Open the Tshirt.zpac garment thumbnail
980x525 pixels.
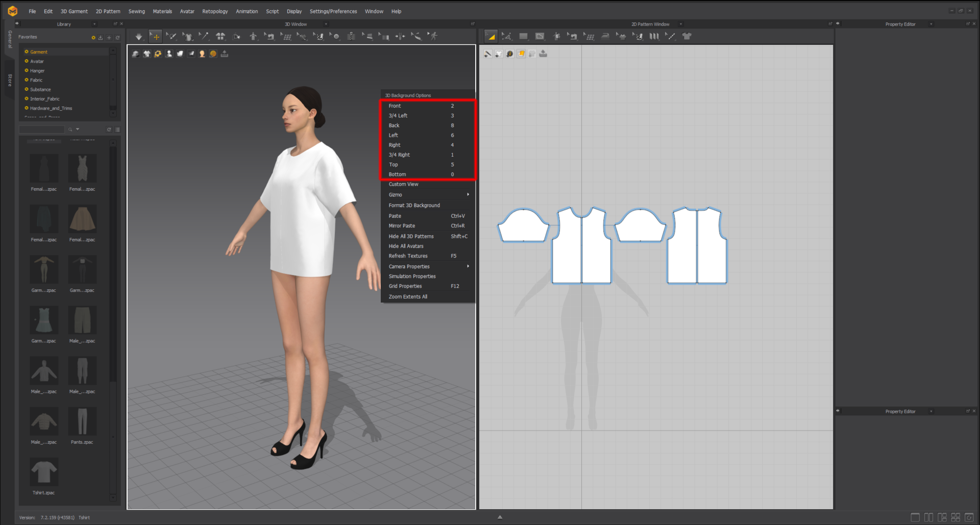point(44,472)
